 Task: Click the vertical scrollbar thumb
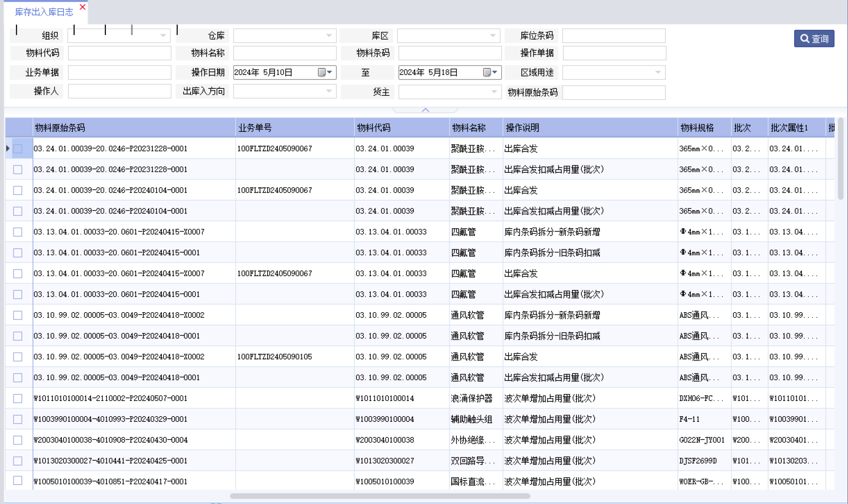tap(840, 160)
